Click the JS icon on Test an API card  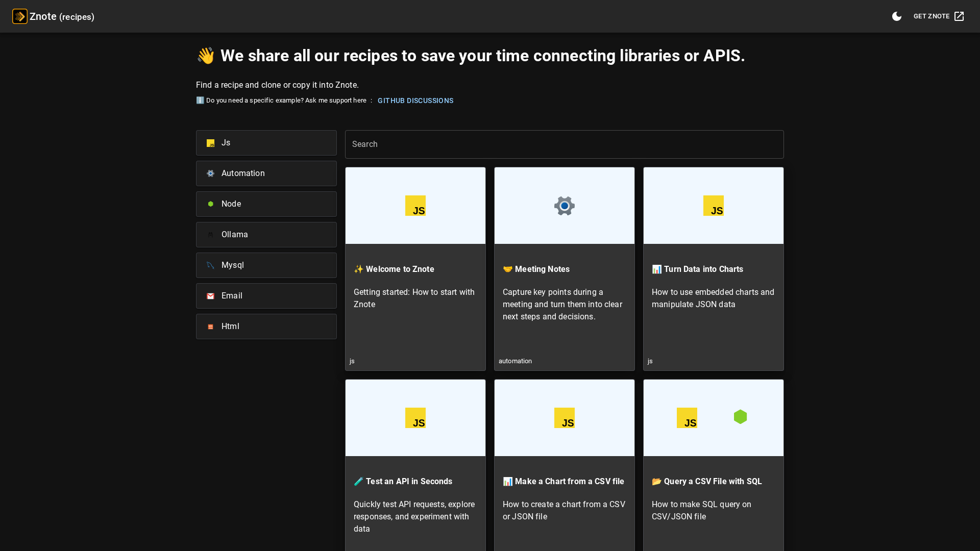[415, 418]
